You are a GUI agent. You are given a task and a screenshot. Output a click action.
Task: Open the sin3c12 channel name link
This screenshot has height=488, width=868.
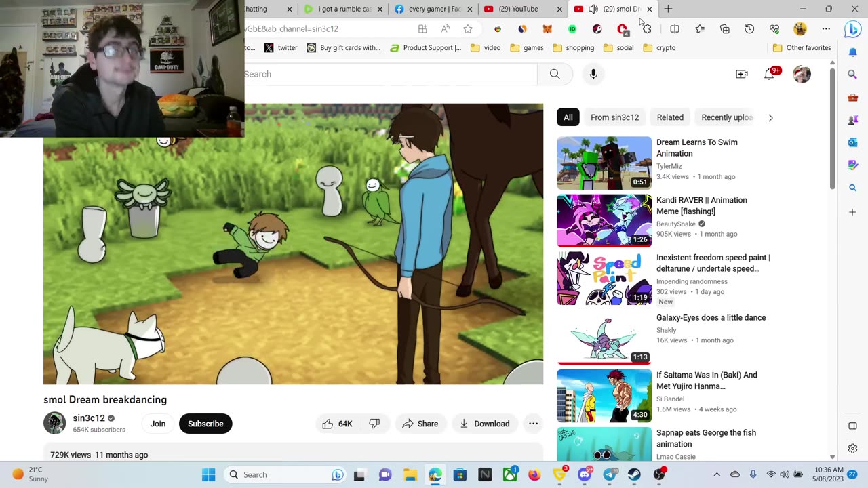tap(89, 418)
